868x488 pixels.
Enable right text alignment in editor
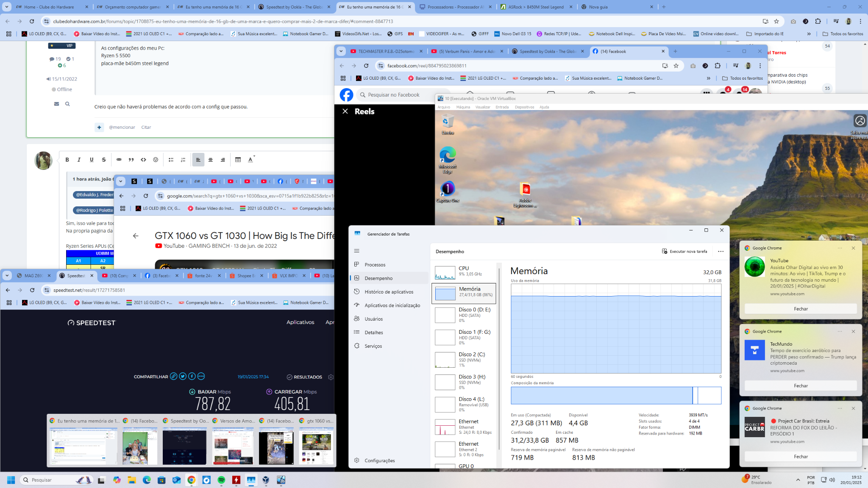click(x=223, y=160)
